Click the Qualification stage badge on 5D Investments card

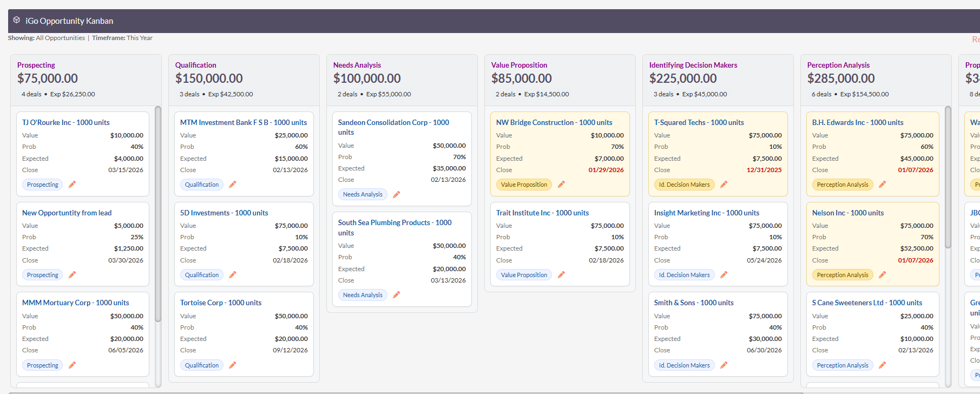(x=202, y=275)
